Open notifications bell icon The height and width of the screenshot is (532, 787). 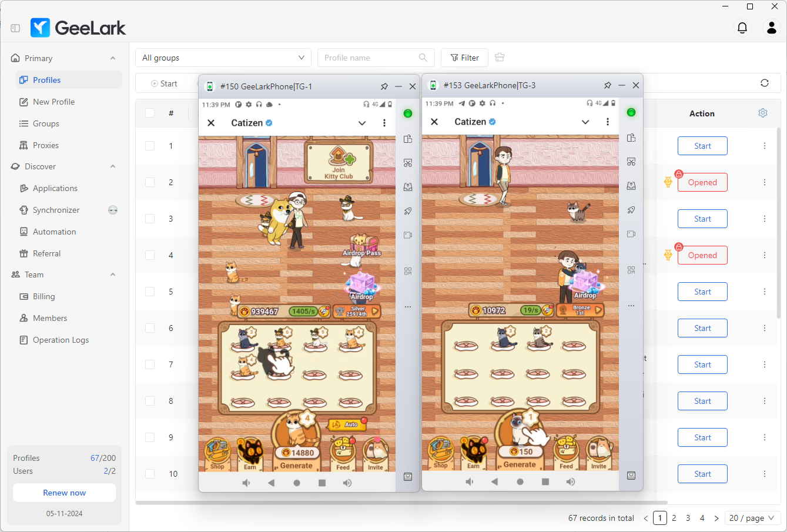coord(742,28)
